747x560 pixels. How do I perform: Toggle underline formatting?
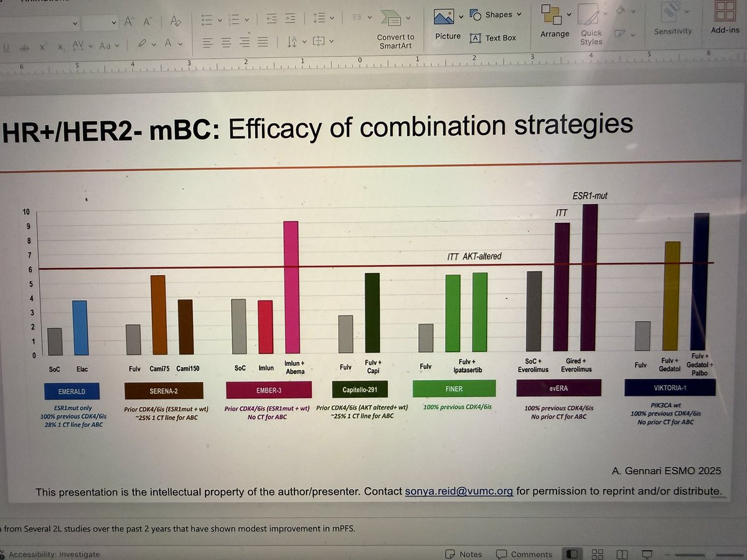click(x=6, y=46)
